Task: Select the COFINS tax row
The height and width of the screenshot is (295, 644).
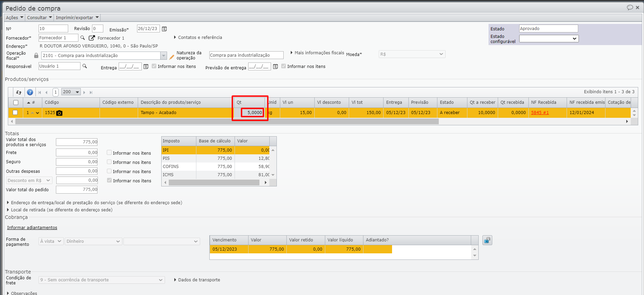Action: click(216, 167)
